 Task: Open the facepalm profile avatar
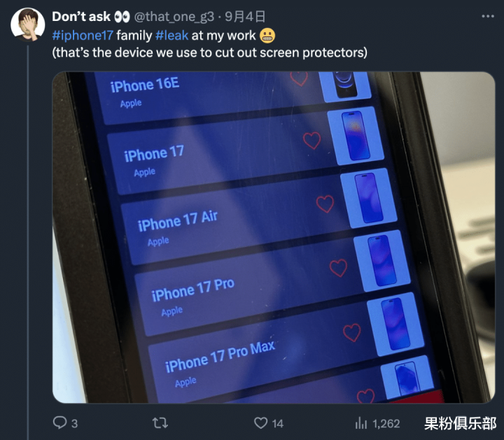tap(27, 24)
